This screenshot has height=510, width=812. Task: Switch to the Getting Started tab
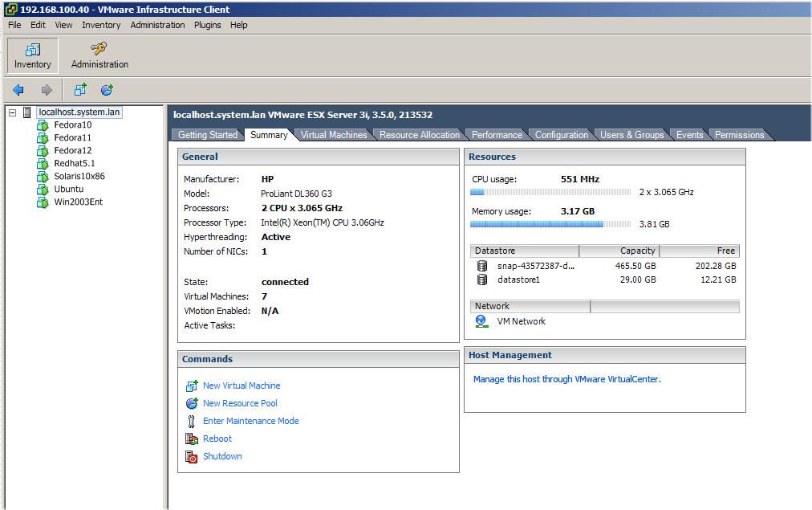207,135
